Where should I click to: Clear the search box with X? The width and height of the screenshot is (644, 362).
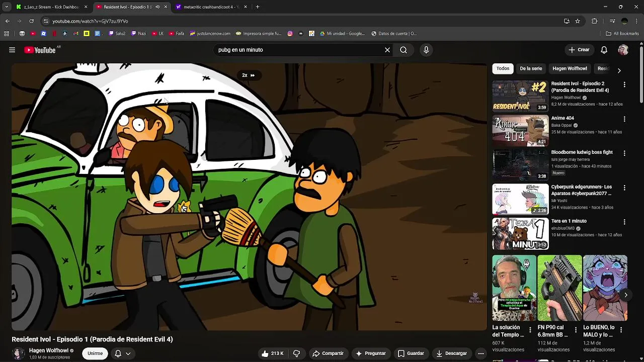click(387, 50)
